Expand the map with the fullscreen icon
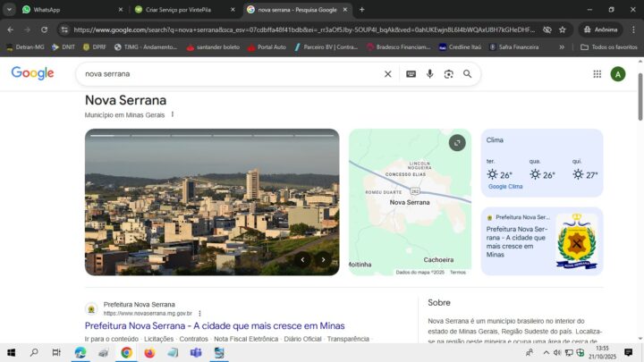644x362 pixels. 457,143
